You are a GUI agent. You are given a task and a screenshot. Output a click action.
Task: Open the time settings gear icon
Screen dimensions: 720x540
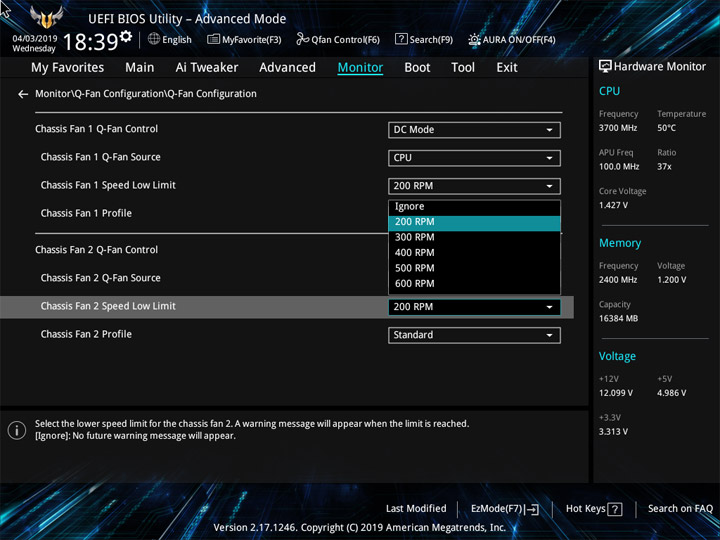(x=125, y=36)
